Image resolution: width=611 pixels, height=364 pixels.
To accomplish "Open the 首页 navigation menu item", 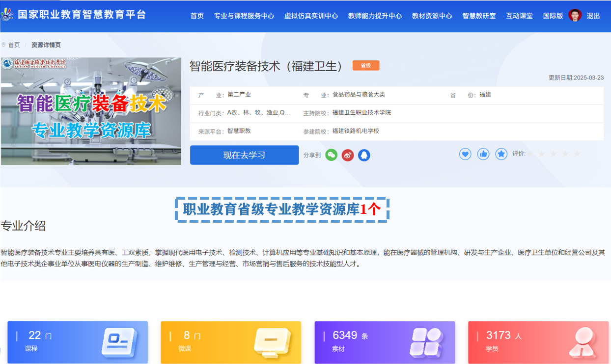I will click(197, 16).
